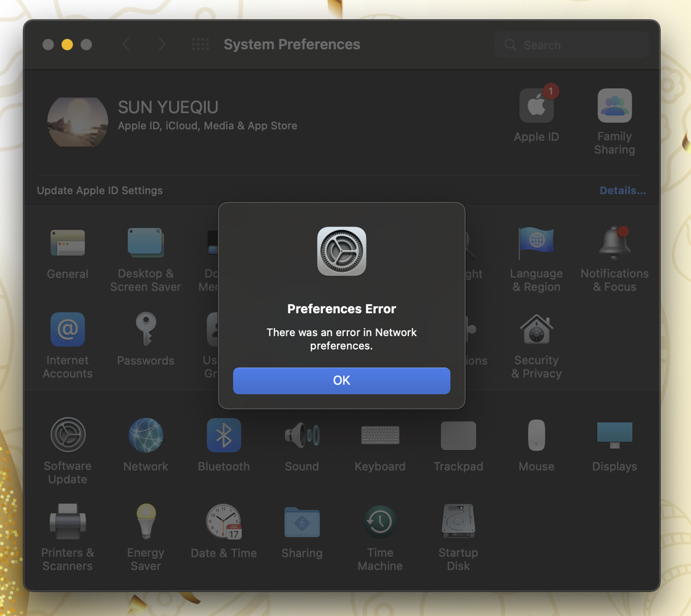Click the user profile picture
The image size is (691, 616).
click(78, 121)
